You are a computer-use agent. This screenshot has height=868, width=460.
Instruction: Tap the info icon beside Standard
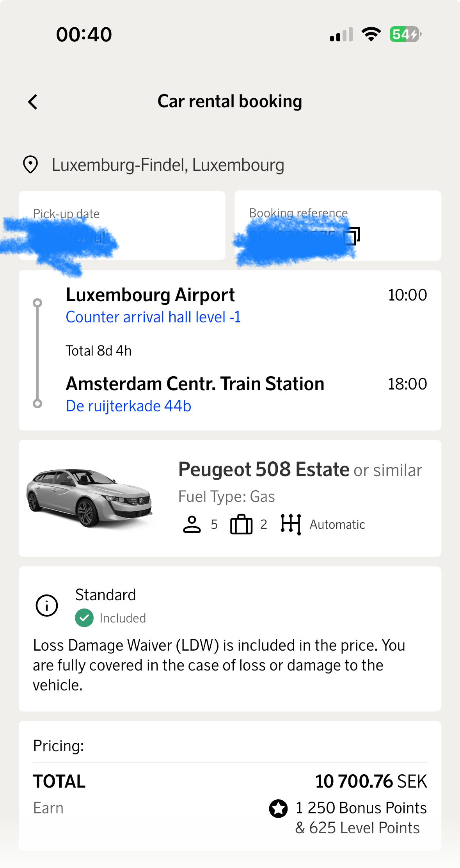(47, 606)
